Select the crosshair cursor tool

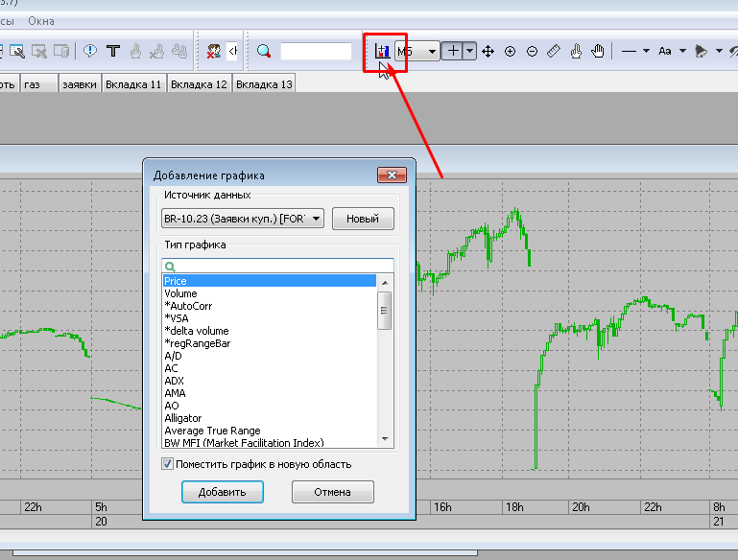[x=453, y=51]
